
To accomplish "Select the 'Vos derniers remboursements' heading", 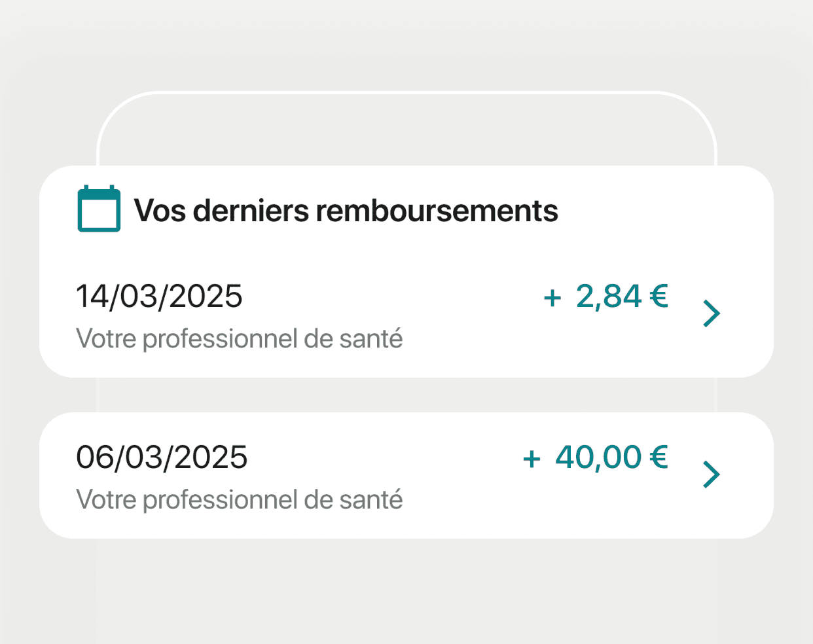I will click(346, 211).
